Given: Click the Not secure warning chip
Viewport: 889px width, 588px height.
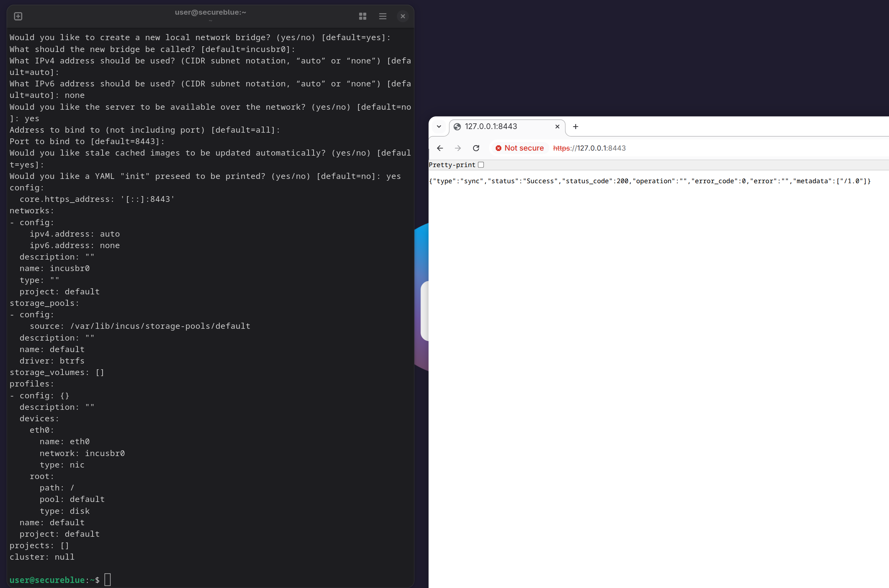Looking at the screenshot, I should point(519,148).
